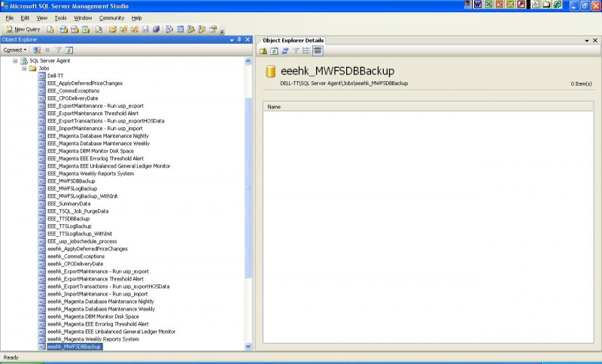Open the Template Explorer icon
This screenshot has height=364, width=602.
pos(202,29)
